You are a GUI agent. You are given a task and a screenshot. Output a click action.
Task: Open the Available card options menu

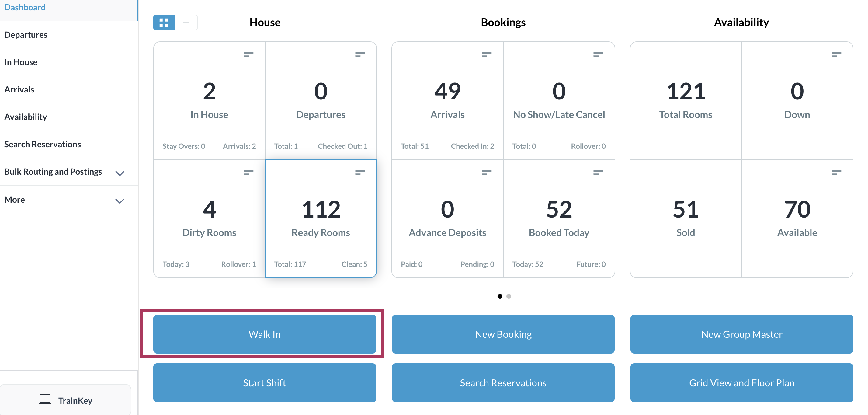tap(836, 173)
